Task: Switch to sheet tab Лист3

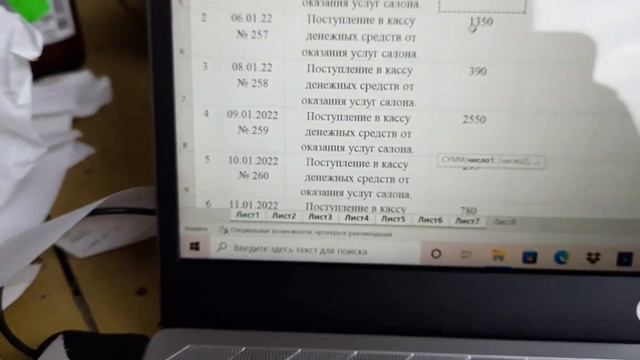Action: [320, 217]
